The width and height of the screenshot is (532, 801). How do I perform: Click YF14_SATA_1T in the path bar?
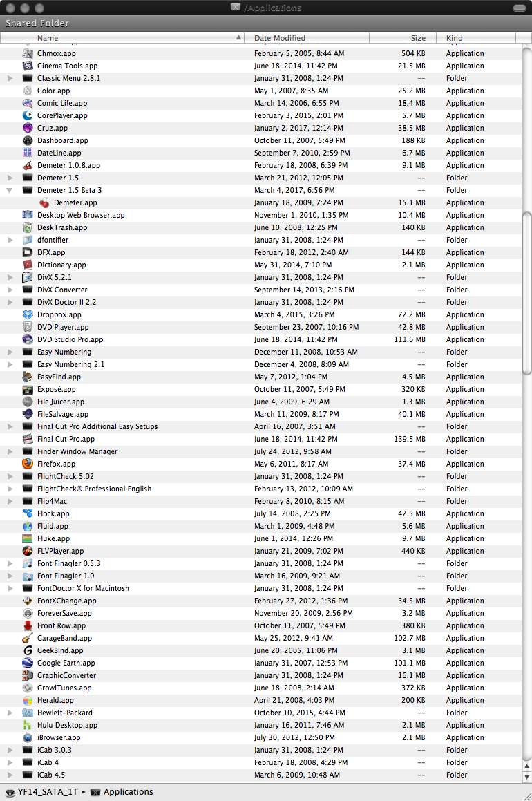point(42,792)
